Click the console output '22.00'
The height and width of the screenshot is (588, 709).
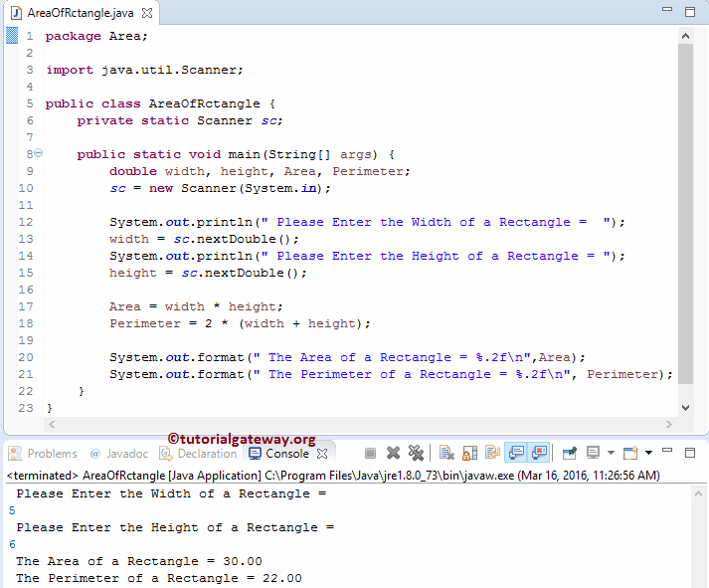coord(282,578)
